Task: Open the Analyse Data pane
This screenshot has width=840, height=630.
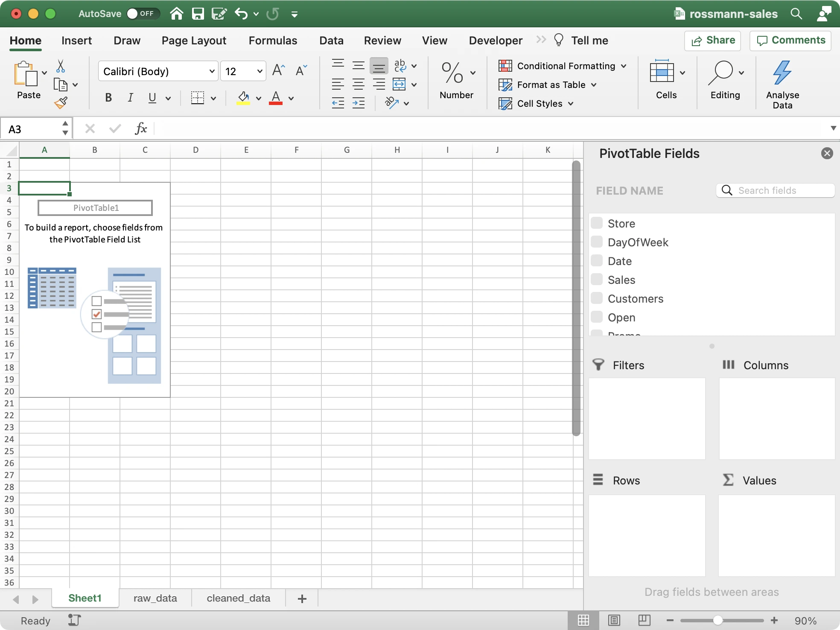Action: click(782, 82)
